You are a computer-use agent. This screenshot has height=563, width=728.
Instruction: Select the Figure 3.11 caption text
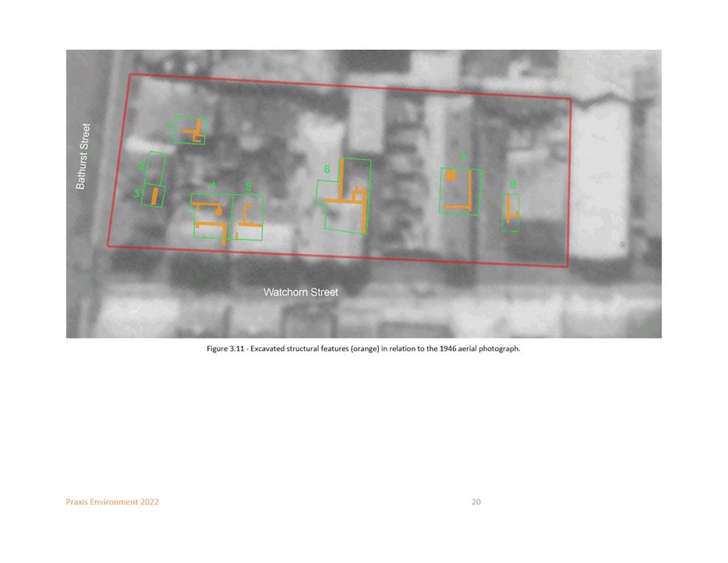pos(363,349)
